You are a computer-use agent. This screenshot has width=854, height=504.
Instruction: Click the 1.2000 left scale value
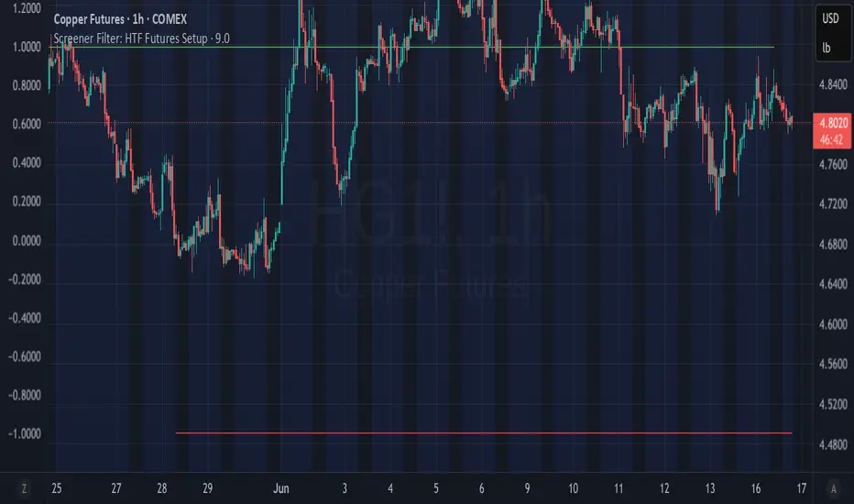[27, 8]
